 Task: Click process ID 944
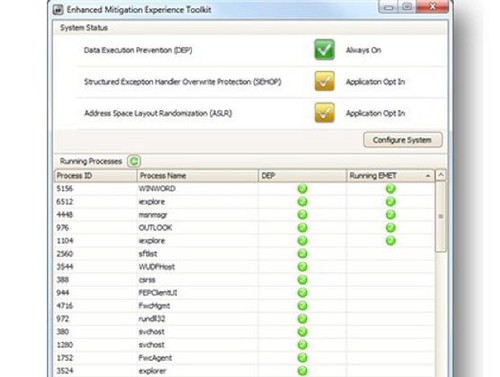pyautogui.click(x=62, y=293)
